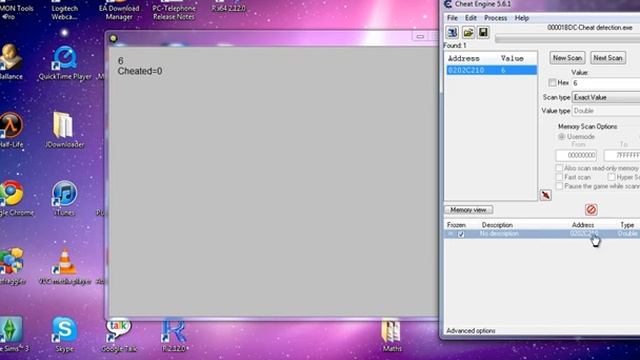
Task: Click the scan progress bar
Action: pyautogui.click(x=567, y=39)
